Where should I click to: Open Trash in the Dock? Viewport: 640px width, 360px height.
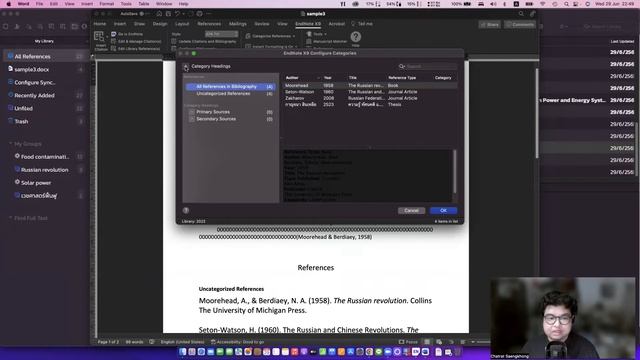coord(458,351)
